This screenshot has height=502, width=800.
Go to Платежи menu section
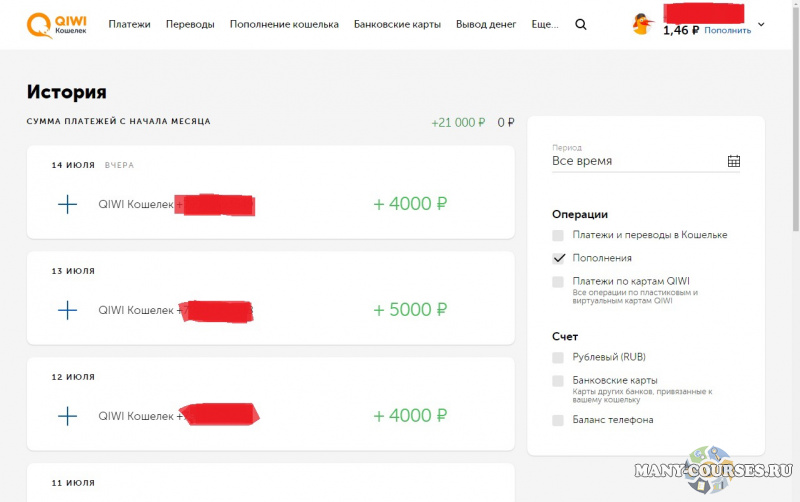click(130, 24)
